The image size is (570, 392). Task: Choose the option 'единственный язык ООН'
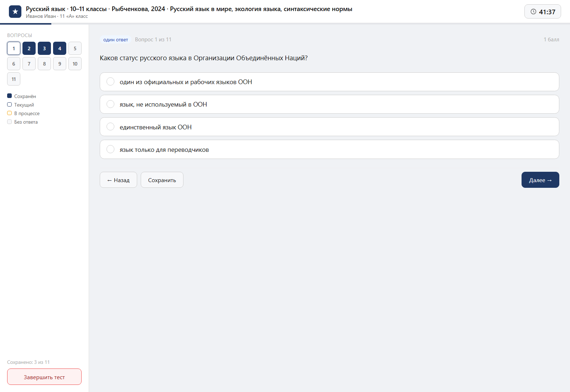[329, 127]
